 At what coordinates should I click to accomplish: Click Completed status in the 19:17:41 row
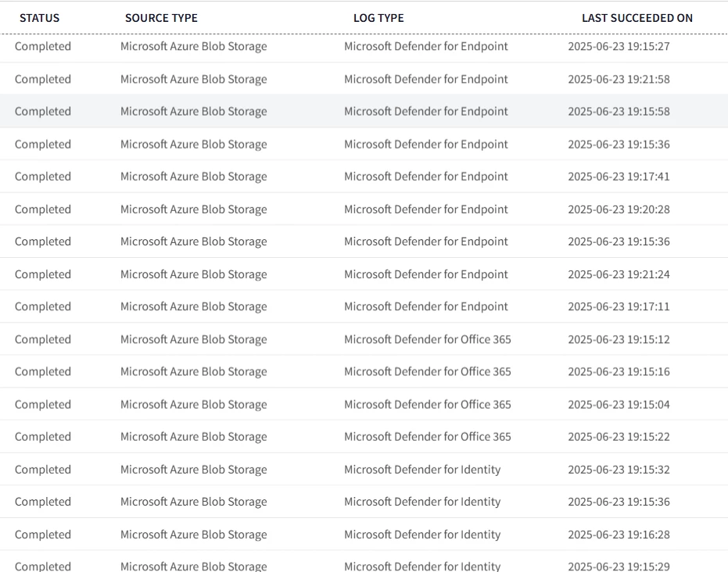tap(43, 177)
